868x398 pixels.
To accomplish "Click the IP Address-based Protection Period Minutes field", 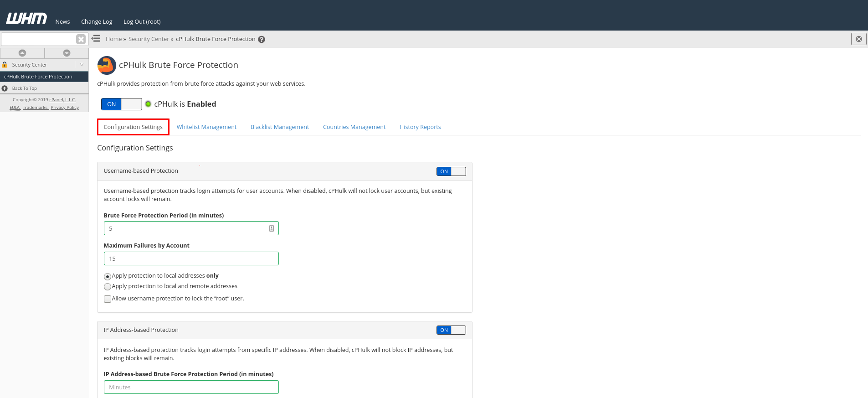I will [191, 387].
